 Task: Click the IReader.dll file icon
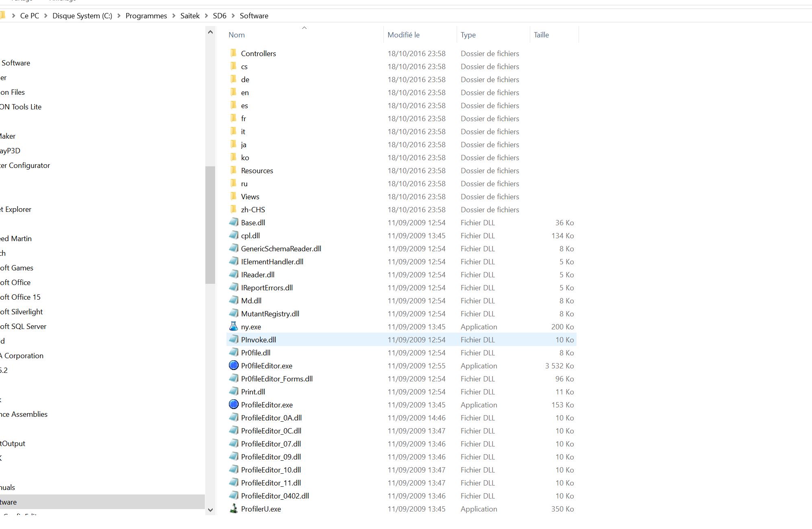[x=233, y=274]
